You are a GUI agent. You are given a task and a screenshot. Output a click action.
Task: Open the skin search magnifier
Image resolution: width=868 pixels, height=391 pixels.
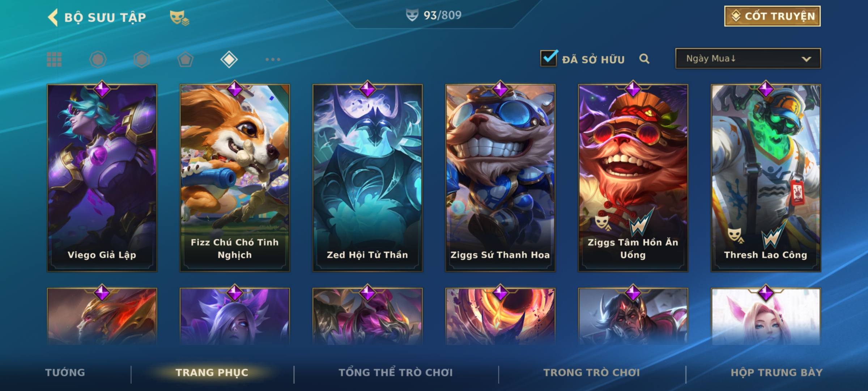644,59
